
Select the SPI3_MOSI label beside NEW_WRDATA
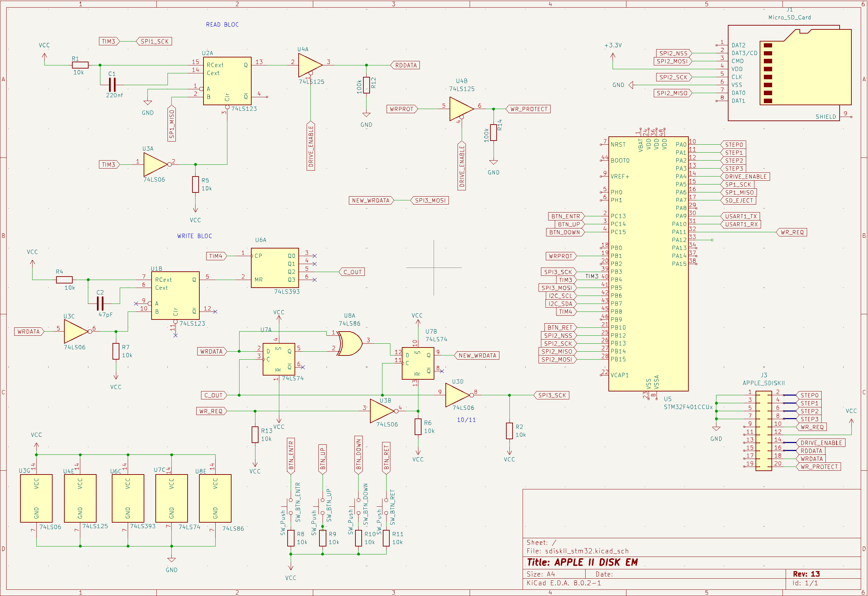(x=430, y=200)
